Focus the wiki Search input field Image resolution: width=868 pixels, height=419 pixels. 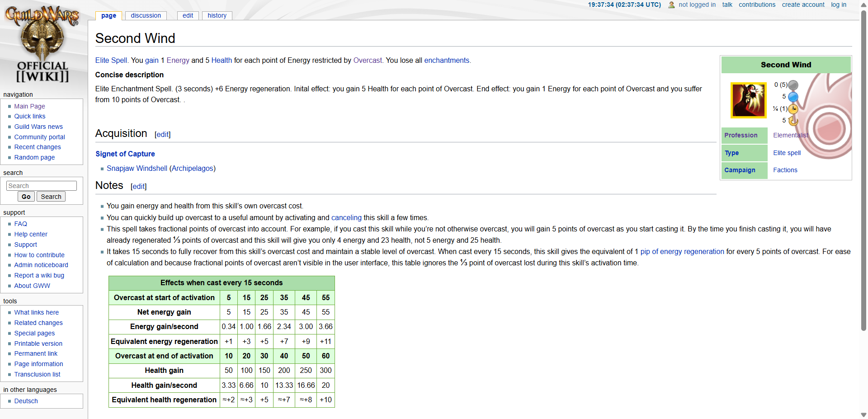point(42,186)
